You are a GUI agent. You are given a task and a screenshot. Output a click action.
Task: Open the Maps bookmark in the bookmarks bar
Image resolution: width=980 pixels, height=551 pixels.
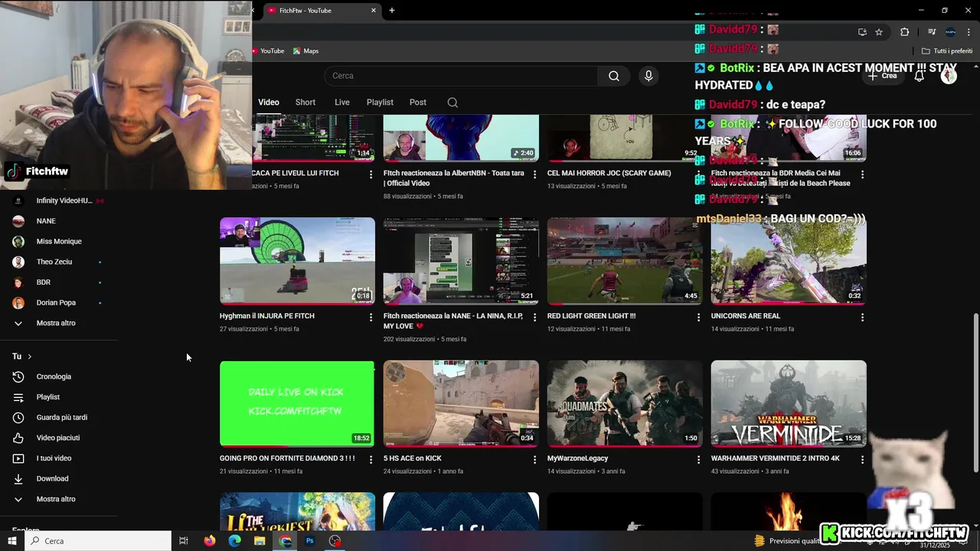pyautogui.click(x=305, y=51)
